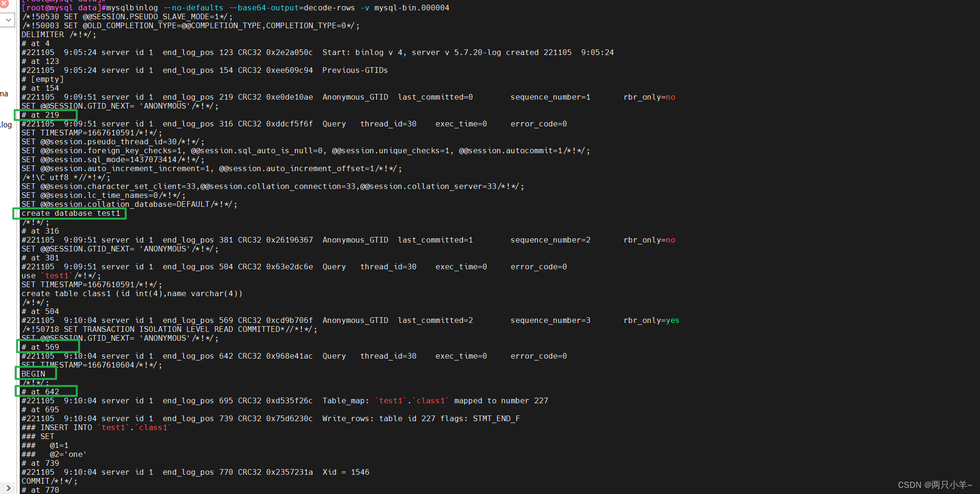Image resolution: width=980 pixels, height=494 pixels.
Task: Click the '# at 154' position line
Action: coord(40,88)
